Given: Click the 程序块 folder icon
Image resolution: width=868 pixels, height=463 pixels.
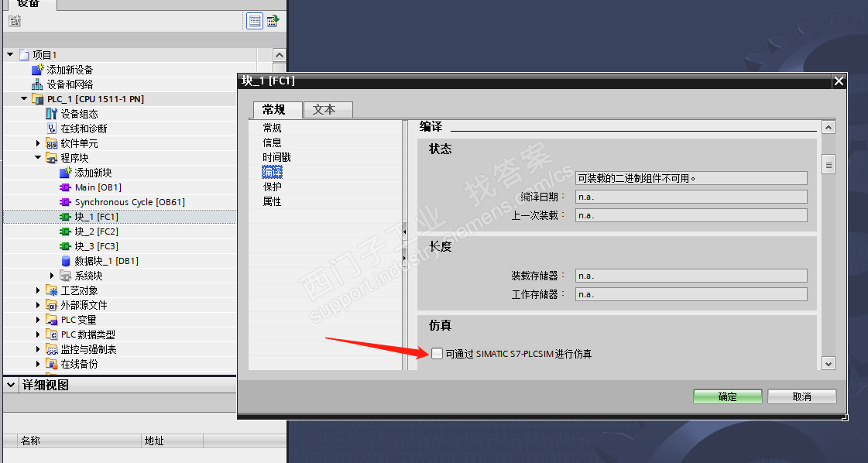Looking at the screenshot, I should click(x=51, y=158).
